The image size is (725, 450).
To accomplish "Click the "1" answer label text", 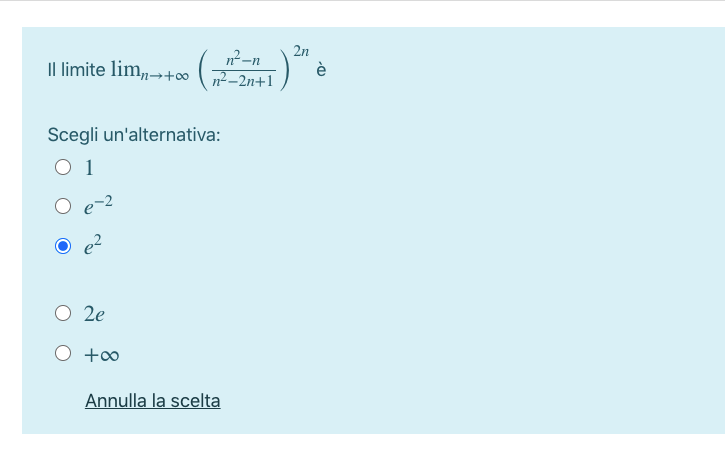I will point(89,167).
